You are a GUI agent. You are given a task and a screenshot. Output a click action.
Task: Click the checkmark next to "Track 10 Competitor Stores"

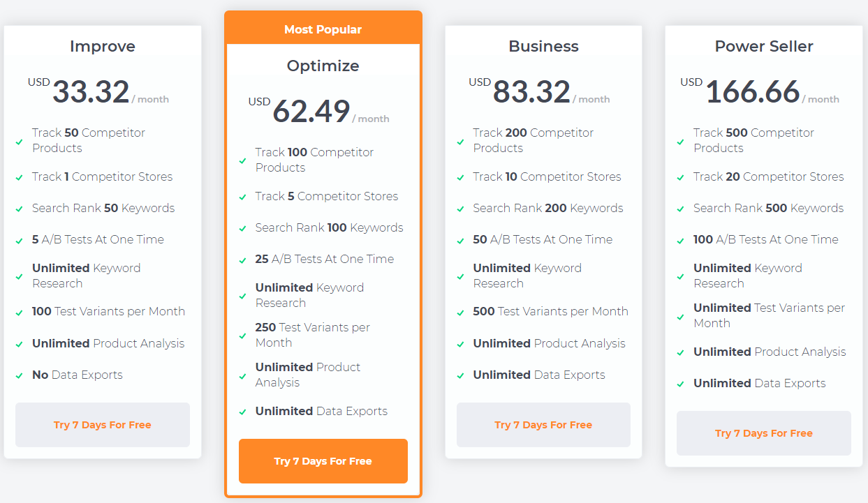pyautogui.click(x=460, y=177)
